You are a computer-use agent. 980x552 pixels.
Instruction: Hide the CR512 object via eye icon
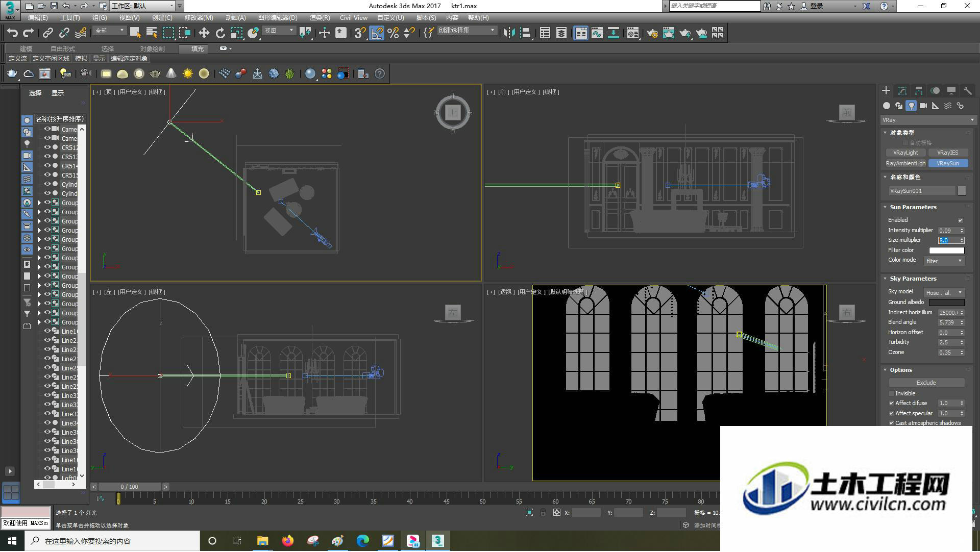[47, 147]
